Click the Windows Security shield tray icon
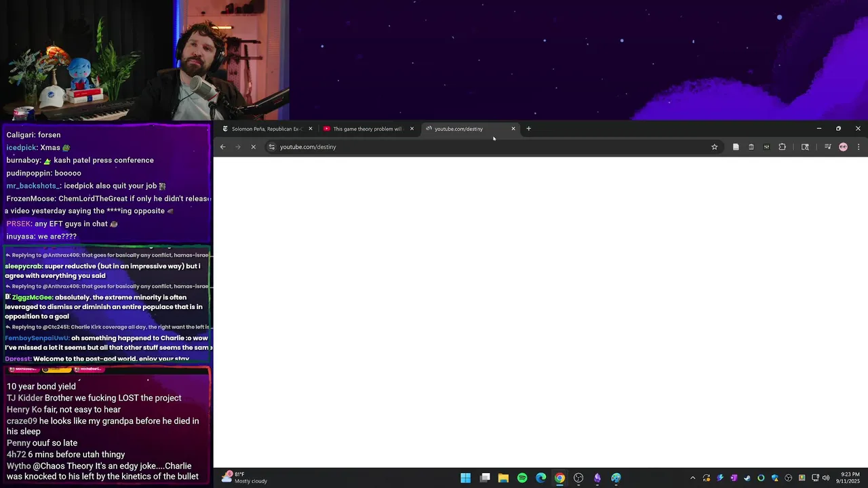 [775, 478]
